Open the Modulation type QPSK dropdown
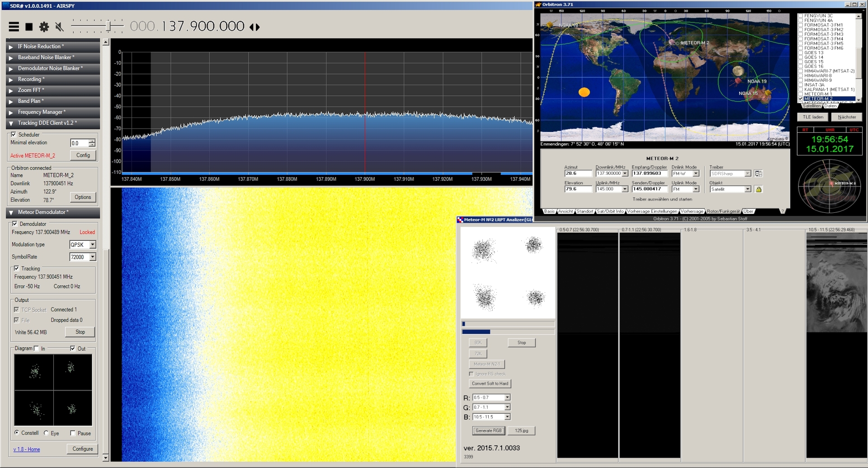Viewport: 868px width, 468px height. point(93,245)
